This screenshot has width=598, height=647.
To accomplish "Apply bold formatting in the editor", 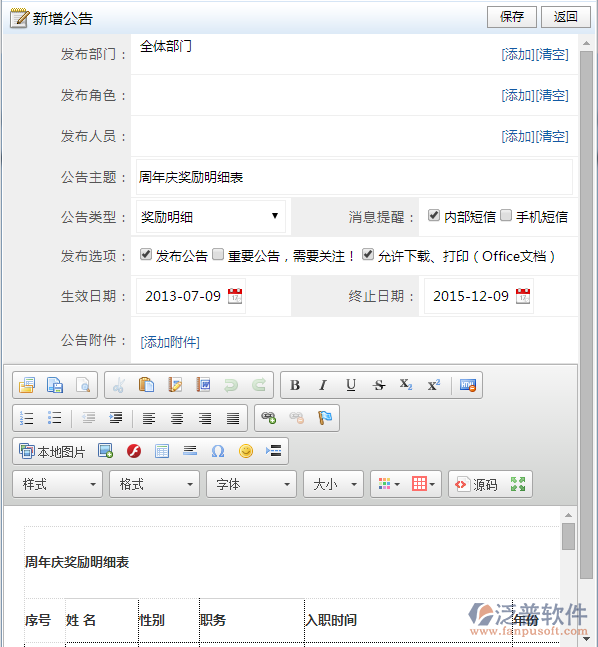I will pyautogui.click(x=295, y=385).
